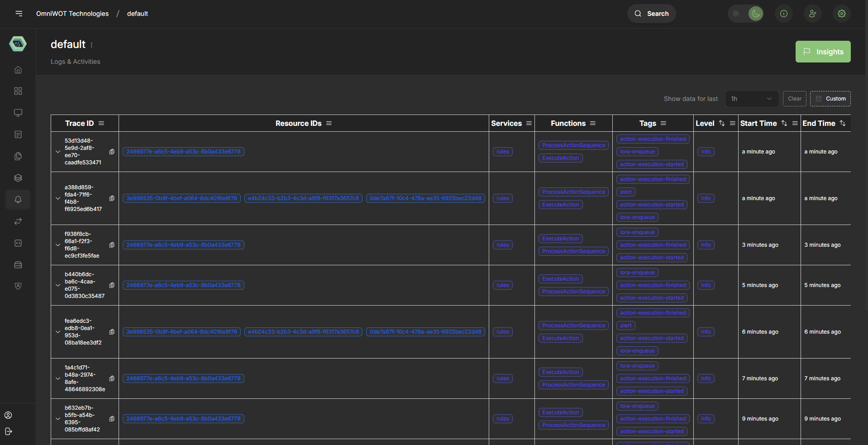Open the database icon in the sidebar
This screenshot has width=868, height=445.
[x=18, y=265]
